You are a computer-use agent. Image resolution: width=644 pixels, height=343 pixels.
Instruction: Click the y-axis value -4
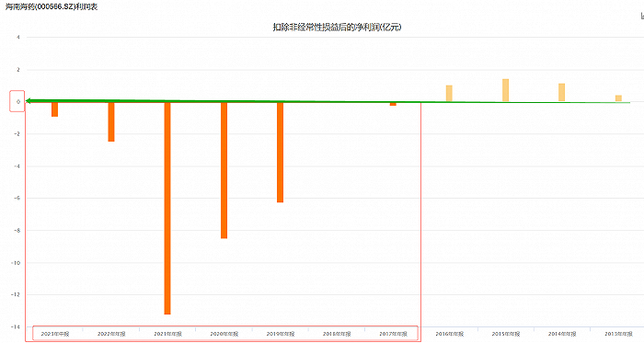pyautogui.click(x=17, y=166)
